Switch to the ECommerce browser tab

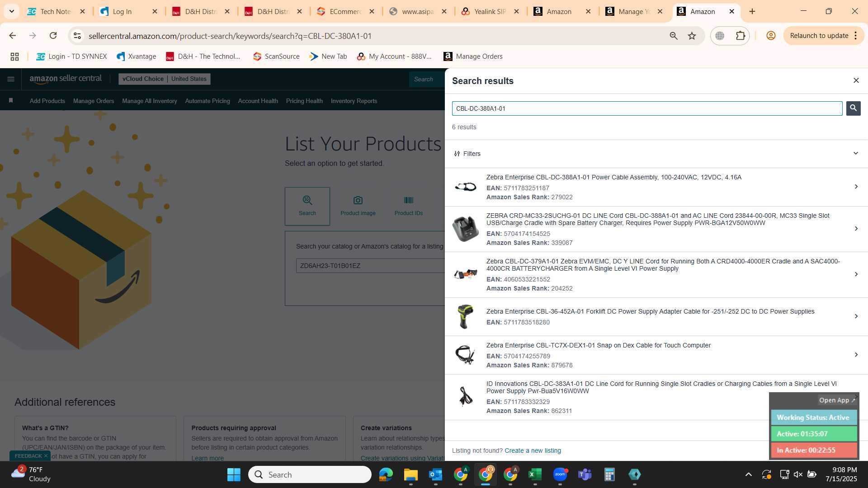345,11
